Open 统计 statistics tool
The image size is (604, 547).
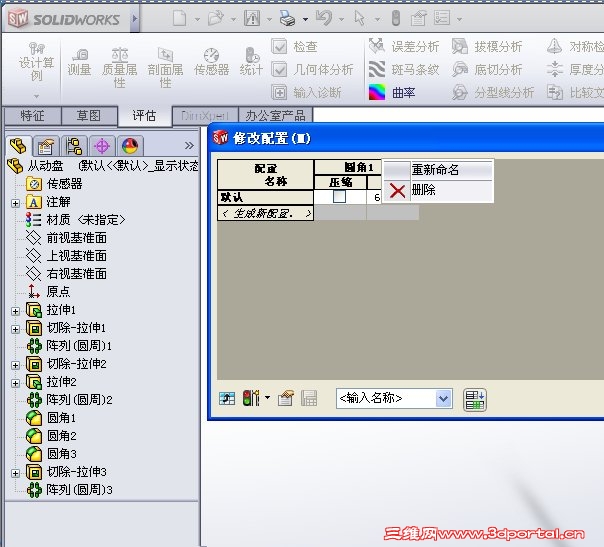click(x=251, y=62)
